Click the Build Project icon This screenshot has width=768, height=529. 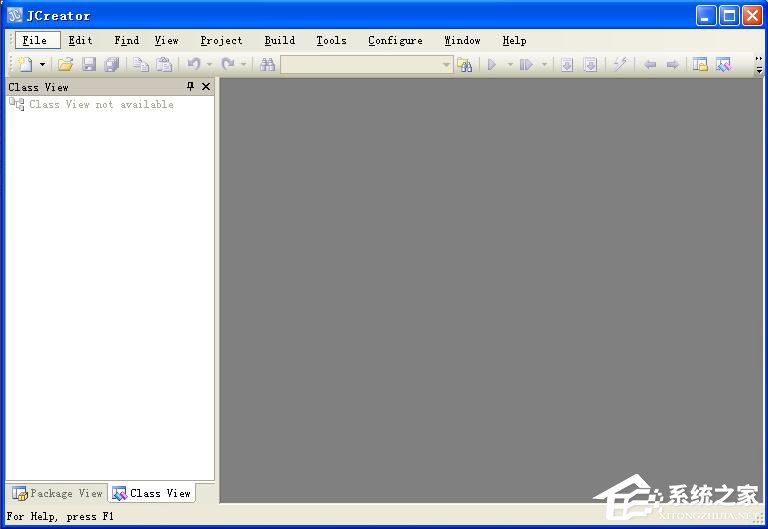567,64
